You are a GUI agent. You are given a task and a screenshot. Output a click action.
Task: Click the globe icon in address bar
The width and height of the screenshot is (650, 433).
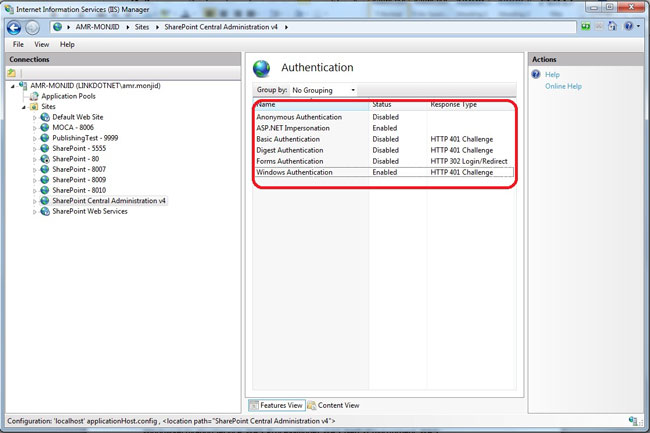point(58,27)
